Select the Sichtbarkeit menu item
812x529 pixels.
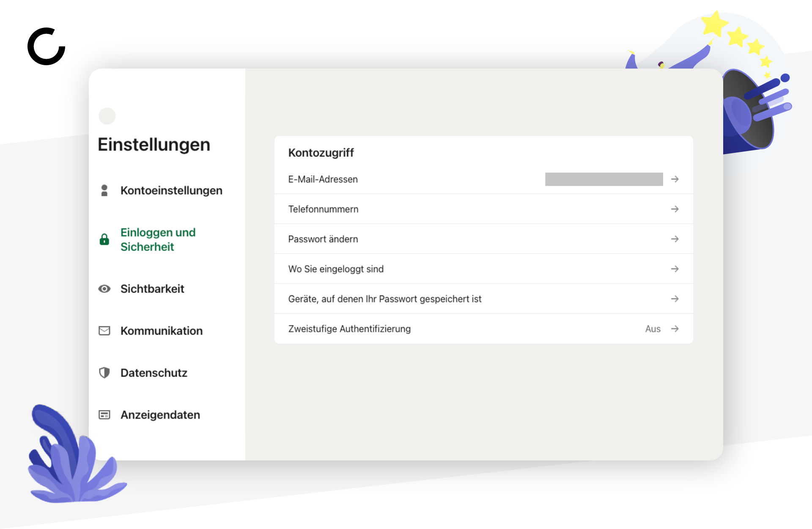tap(152, 289)
